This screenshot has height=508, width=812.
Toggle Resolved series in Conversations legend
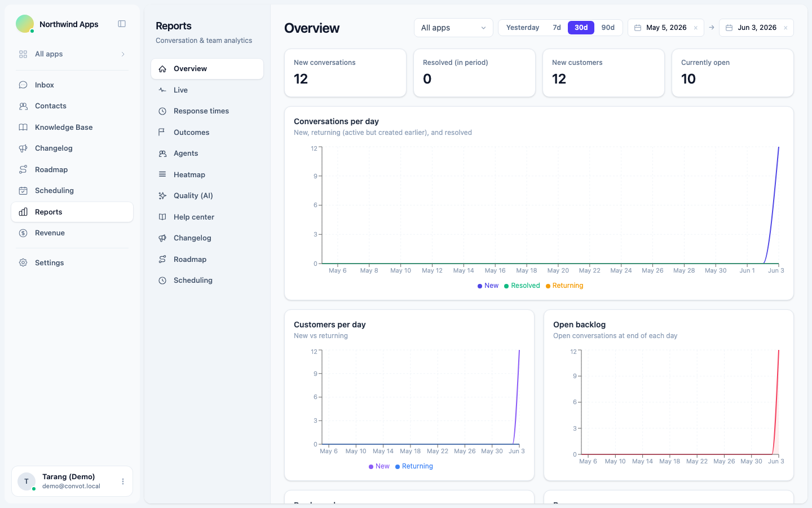pos(522,286)
